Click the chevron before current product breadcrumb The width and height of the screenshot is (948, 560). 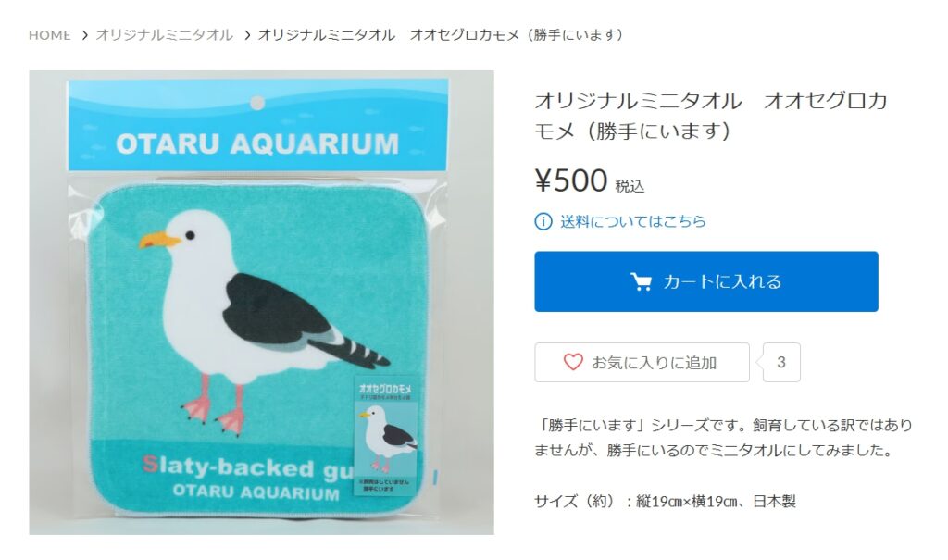[247, 35]
